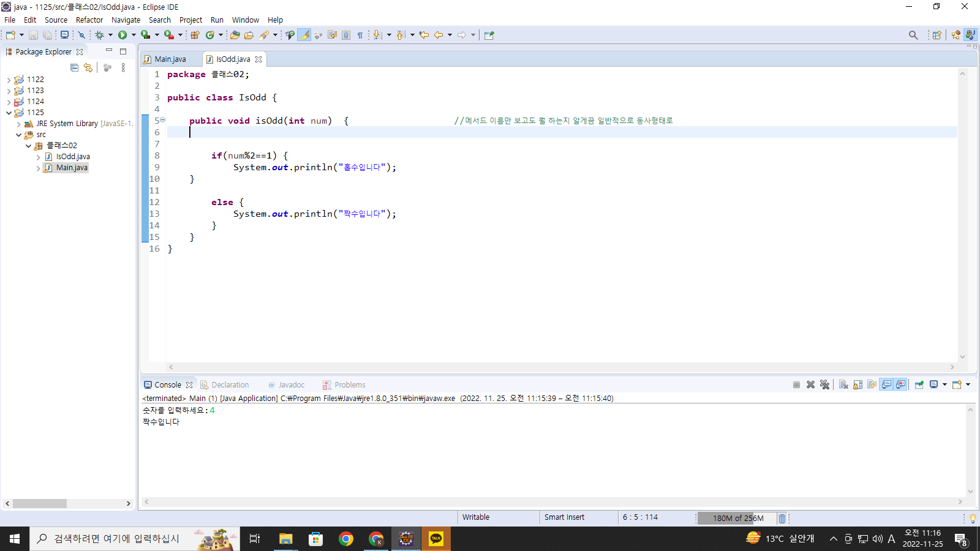The height and width of the screenshot is (551, 980).
Task: Collapse All in Package Explorer
Action: 74,67
